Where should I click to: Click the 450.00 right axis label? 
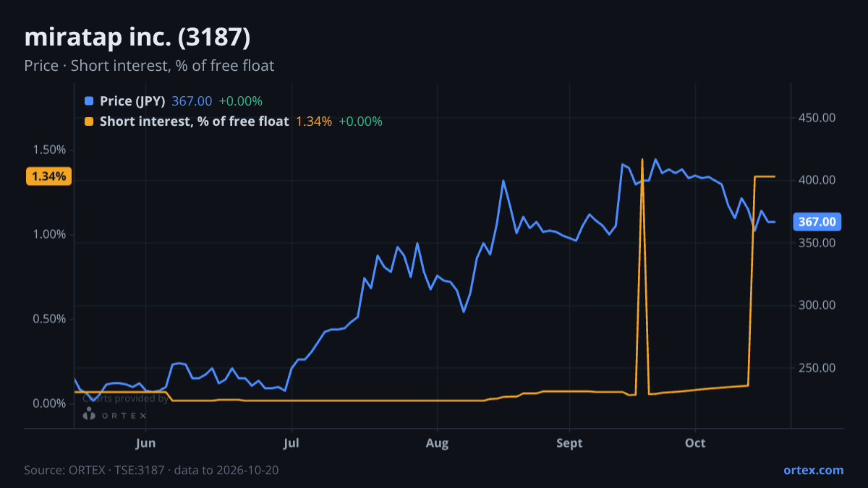pyautogui.click(x=817, y=117)
